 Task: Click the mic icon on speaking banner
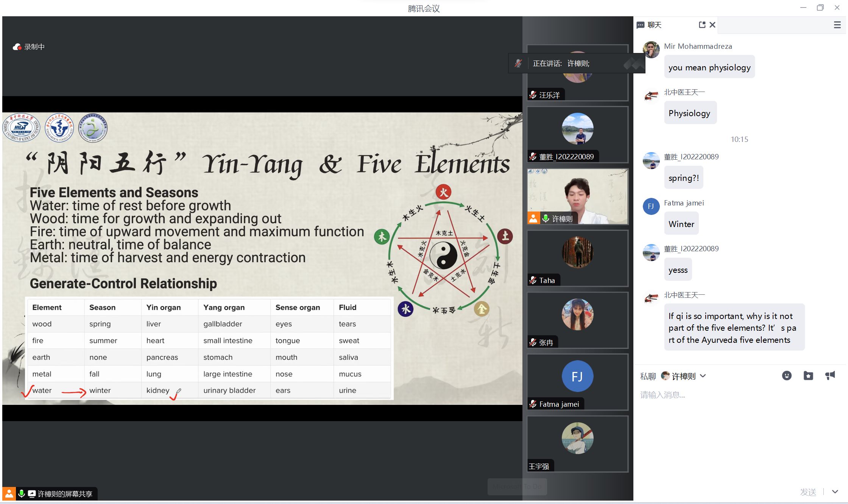518,63
